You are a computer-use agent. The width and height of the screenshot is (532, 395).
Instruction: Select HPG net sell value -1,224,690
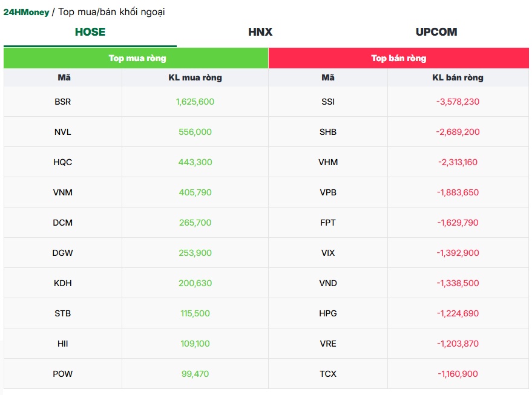click(x=458, y=313)
